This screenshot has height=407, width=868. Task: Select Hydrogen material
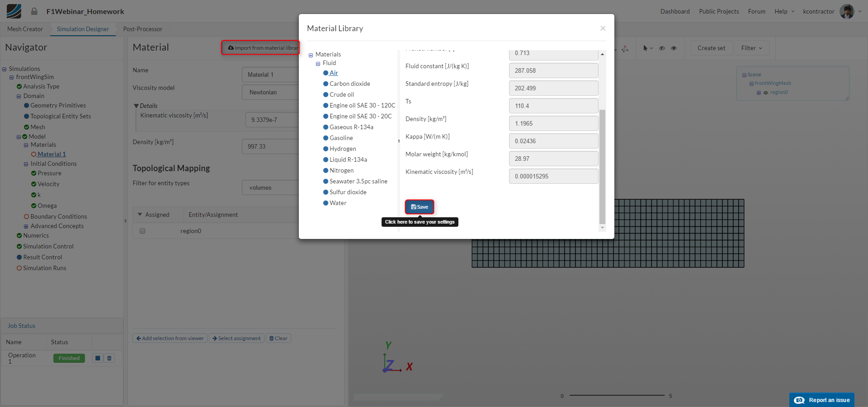point(343,149)
